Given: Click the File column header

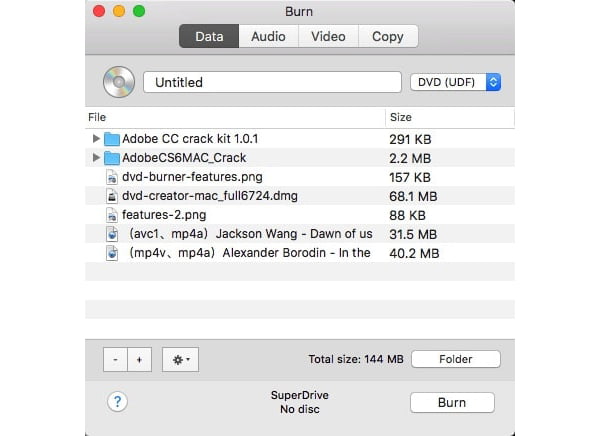Looking at the screenshot, I should pos(235,117).
